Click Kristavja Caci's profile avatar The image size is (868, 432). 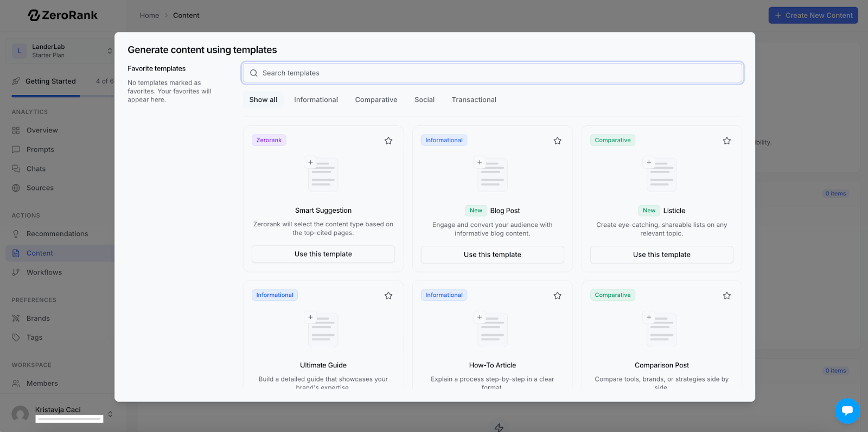(x=20, y=414)
